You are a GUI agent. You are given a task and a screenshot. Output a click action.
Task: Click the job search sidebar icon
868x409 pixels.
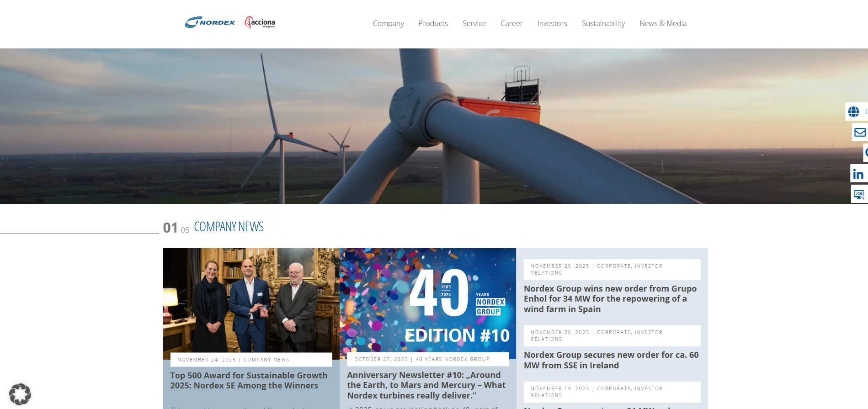(x=859, y=195)
